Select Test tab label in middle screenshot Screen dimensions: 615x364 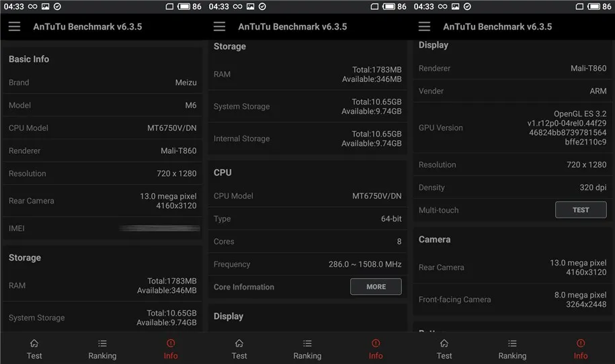click(x=239, y=356)
